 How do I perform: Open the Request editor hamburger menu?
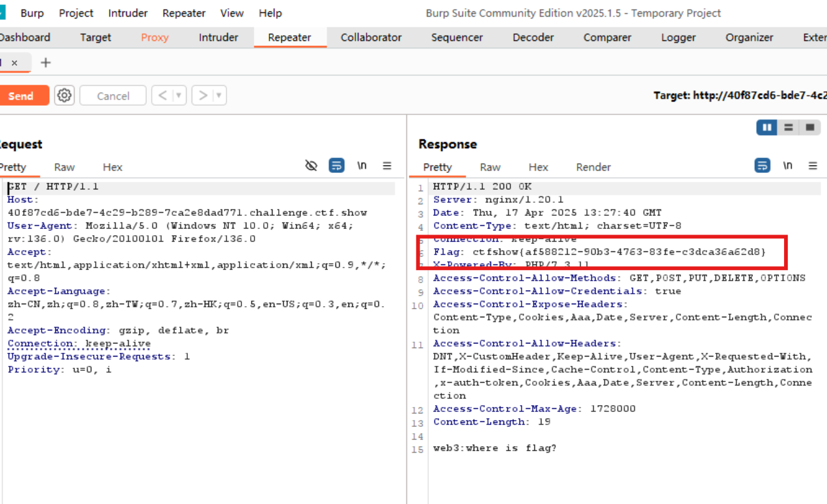coord(387,166)
